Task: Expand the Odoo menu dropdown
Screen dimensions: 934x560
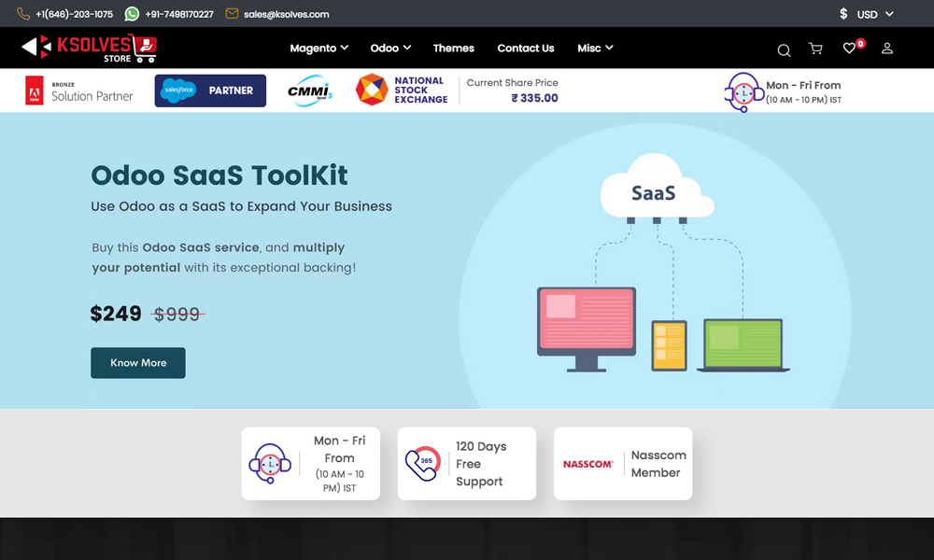Action: click(390, 48)
